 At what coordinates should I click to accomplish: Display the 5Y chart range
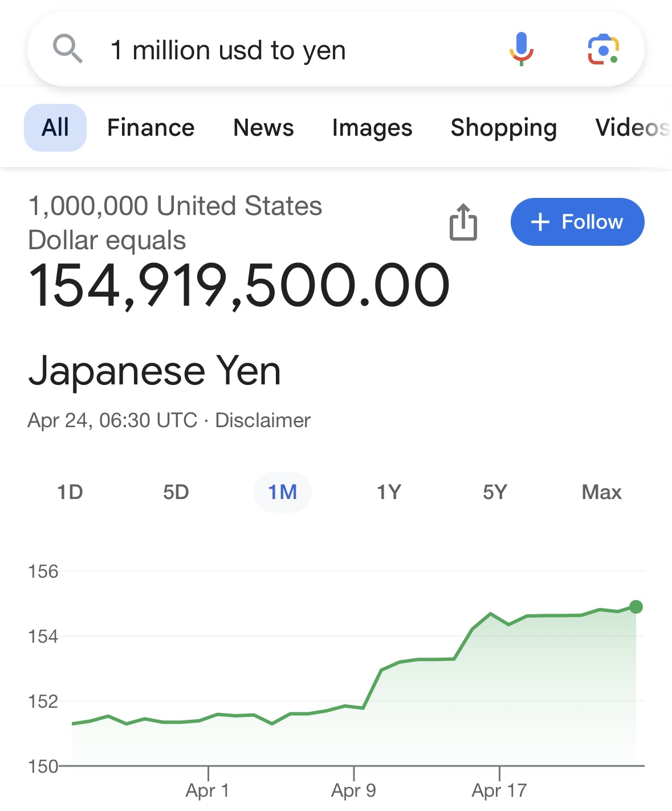click(x=495, y=492)
